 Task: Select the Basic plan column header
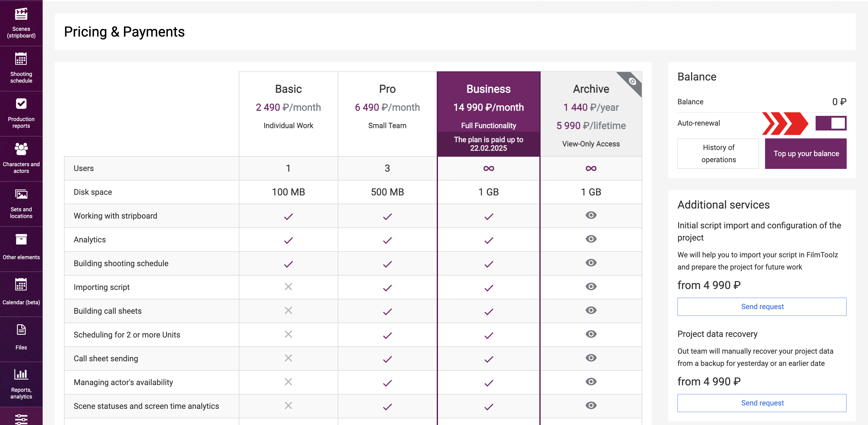click(x=288, y=89)
